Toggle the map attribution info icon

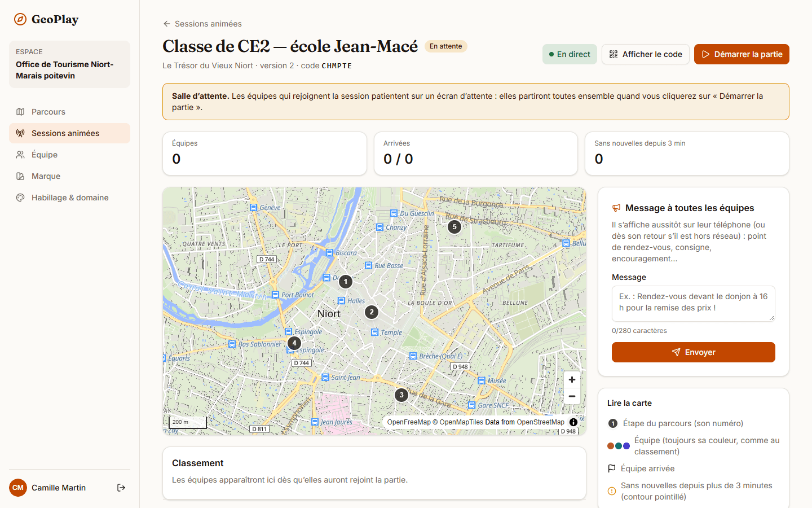(x=573, y=422)
